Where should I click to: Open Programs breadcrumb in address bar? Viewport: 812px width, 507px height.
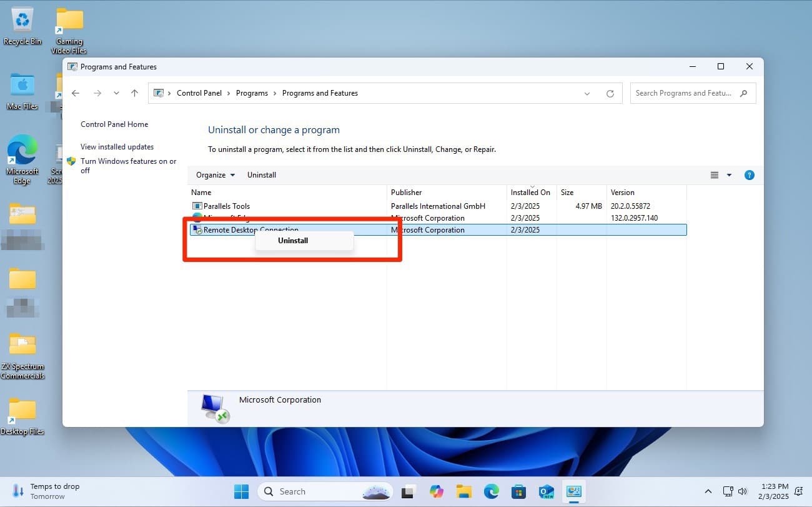pos(252,93)
